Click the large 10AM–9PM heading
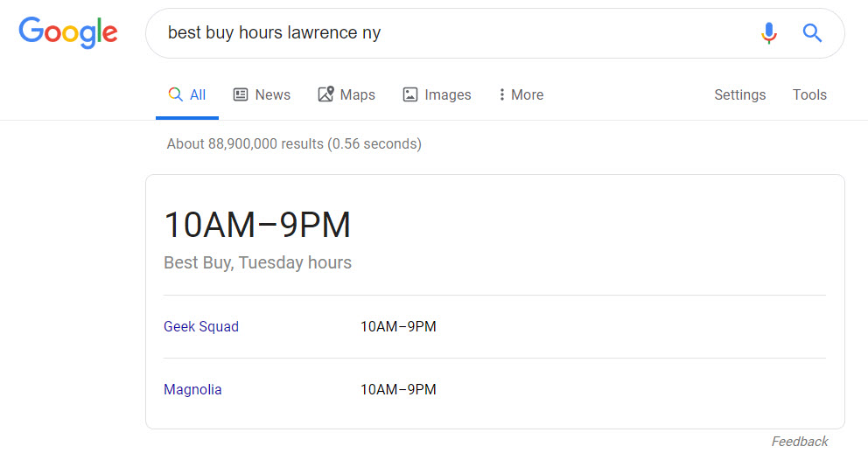The height and width of the screenshot is (467, 868). (257, 226)
